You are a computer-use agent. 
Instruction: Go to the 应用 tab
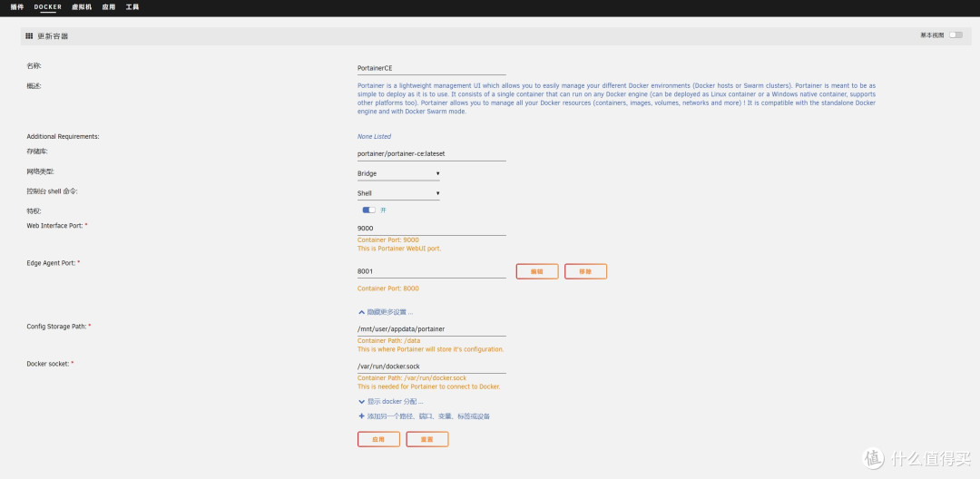click(x=109, y=7)
